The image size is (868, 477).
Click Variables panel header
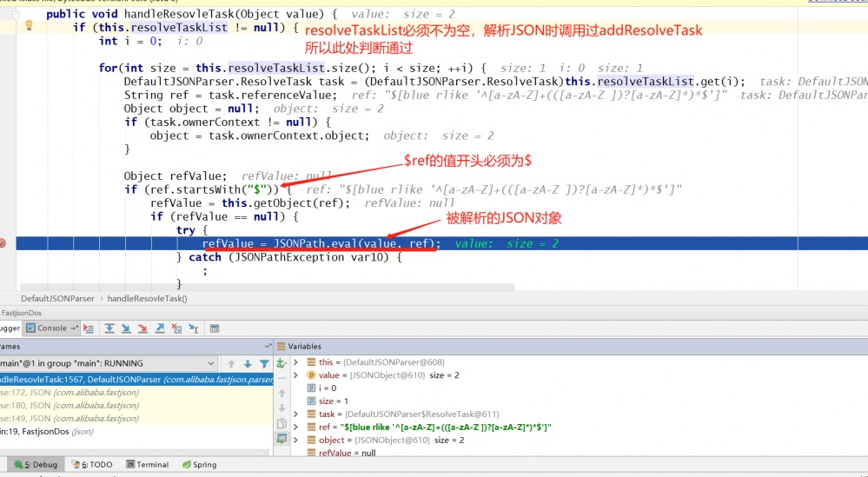coord(572,347)
